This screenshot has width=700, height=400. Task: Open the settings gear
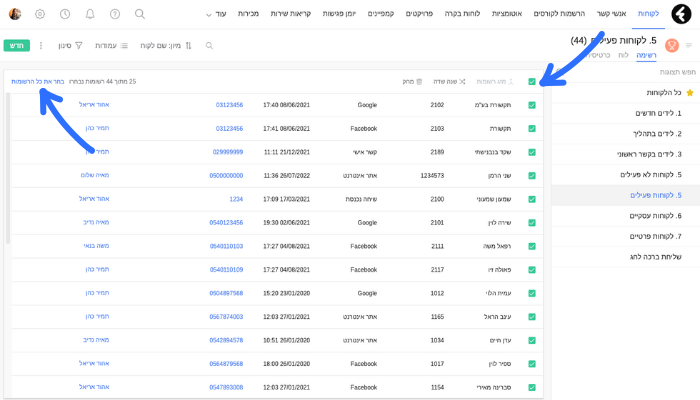[x=40, y=14]
